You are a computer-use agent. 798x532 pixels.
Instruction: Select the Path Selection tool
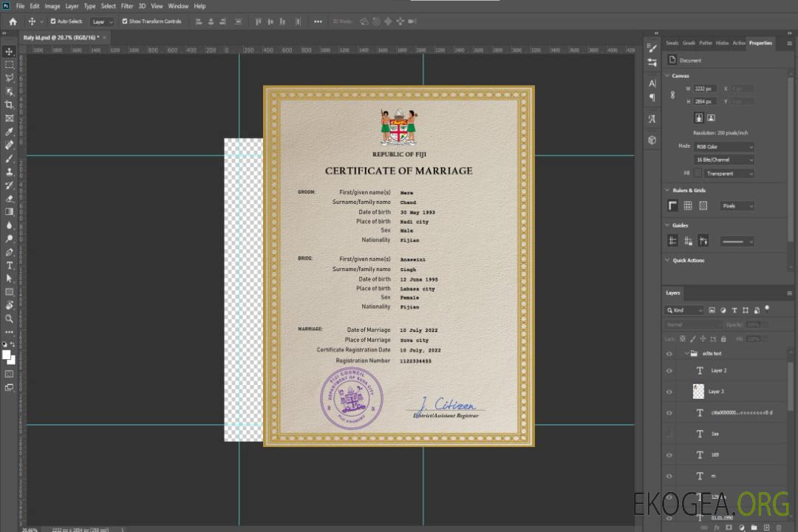[x=9, y=279]
